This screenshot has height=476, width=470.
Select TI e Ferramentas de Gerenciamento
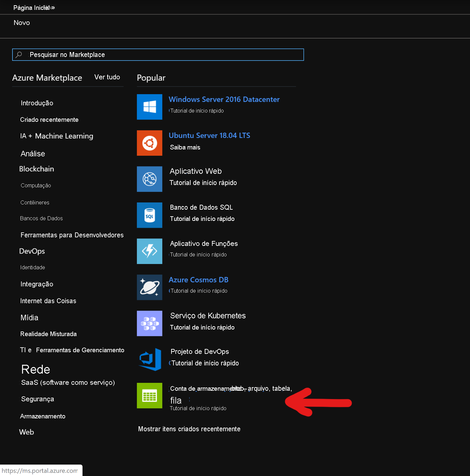coord(72,350)
